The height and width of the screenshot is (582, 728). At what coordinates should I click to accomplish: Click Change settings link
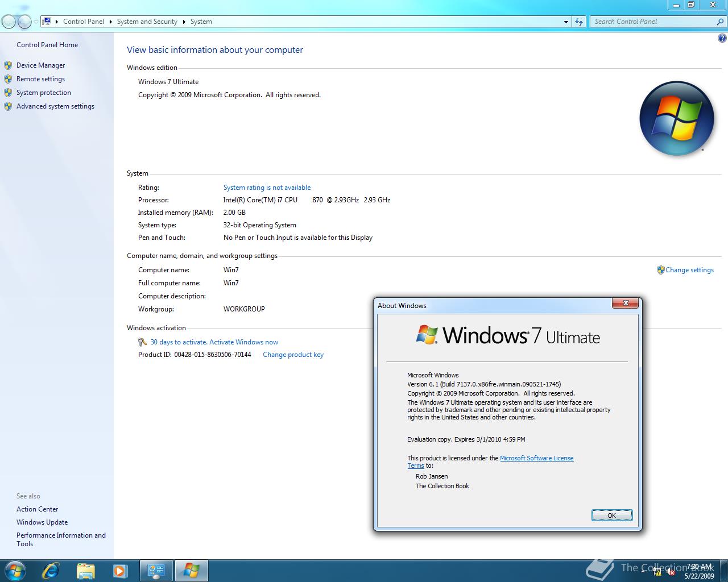pos(689,270)
